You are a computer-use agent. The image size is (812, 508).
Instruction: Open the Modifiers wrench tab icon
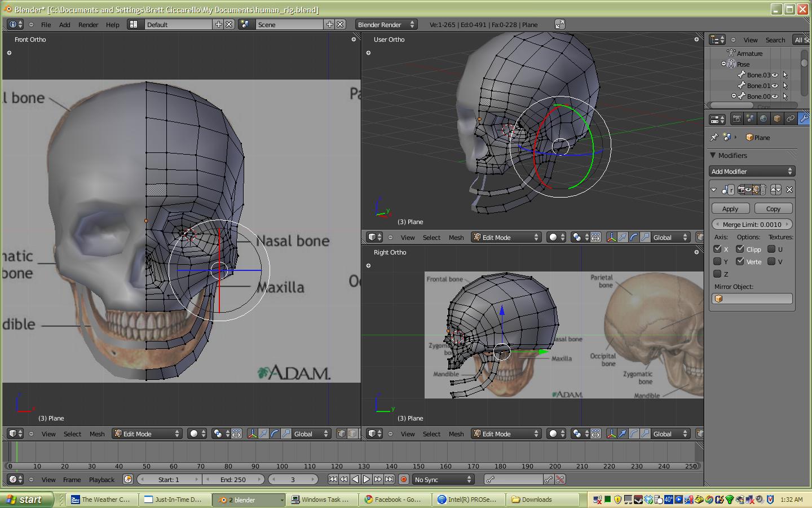pyautogui.click(x=804, y=119)
